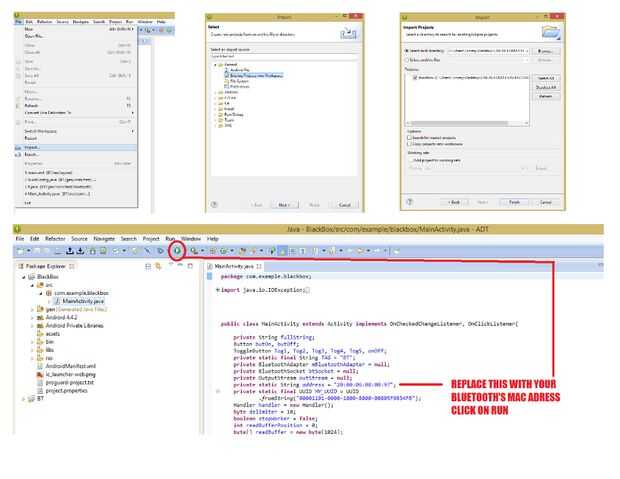Viewport: 620px width, 479px height.
Task: Choose the Select archive file radio button
Action: [406, 60]
